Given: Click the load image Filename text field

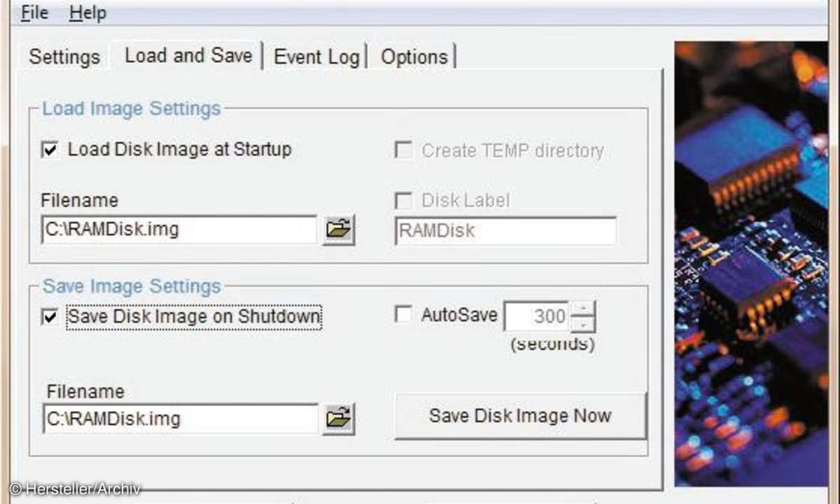Looking at the screenshot, I should click(179, 230).
